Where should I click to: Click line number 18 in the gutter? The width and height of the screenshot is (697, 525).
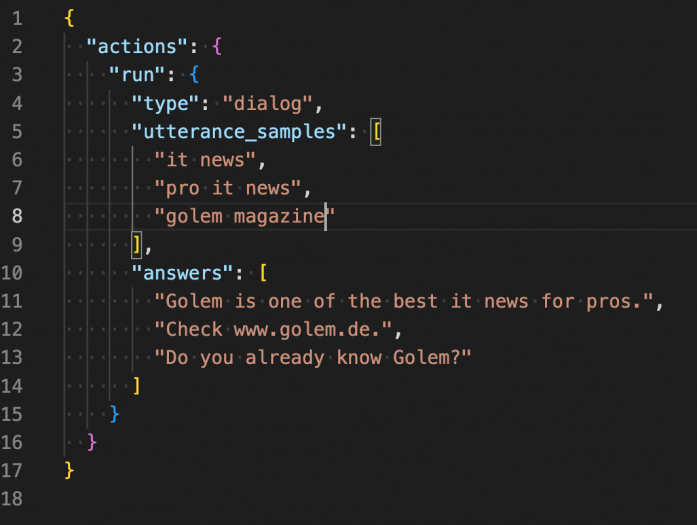pos(12,499)
